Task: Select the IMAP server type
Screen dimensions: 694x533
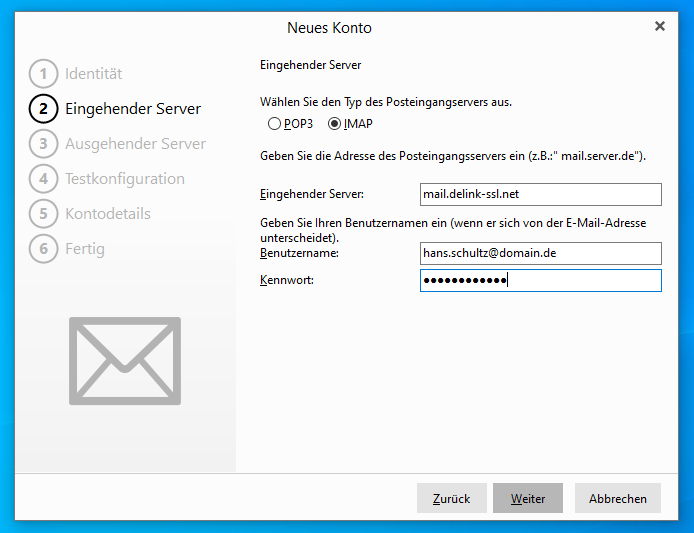Action: (x=334, y=124)
